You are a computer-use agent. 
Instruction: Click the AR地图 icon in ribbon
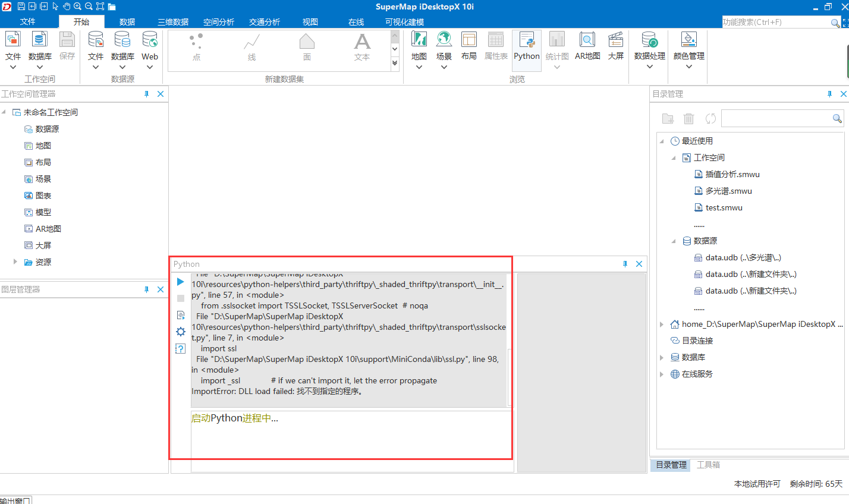point(587,39)
